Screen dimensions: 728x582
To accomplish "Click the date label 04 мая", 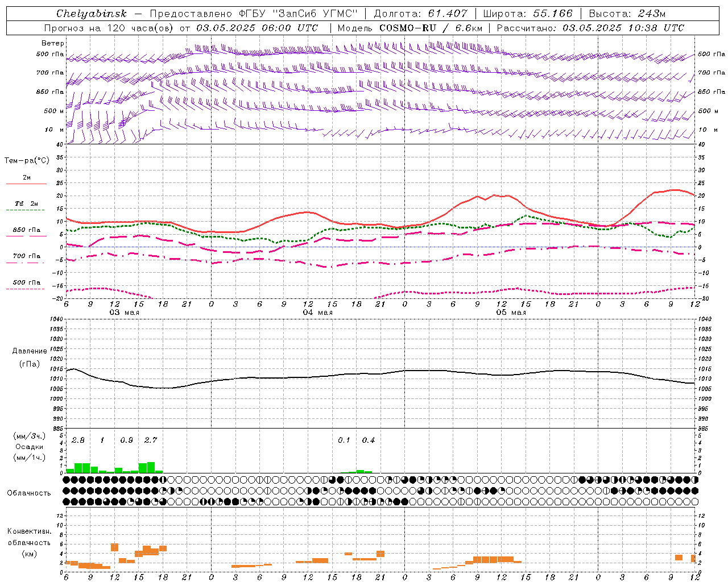I will [x=318, y=312].
